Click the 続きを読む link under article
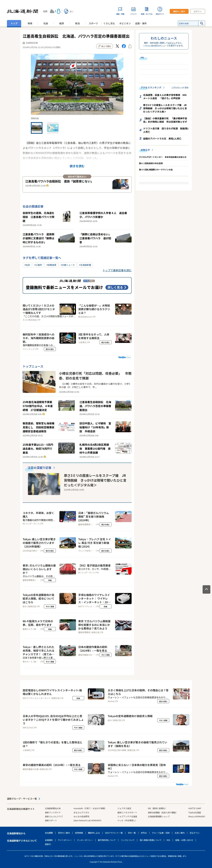 coord(77,166)
